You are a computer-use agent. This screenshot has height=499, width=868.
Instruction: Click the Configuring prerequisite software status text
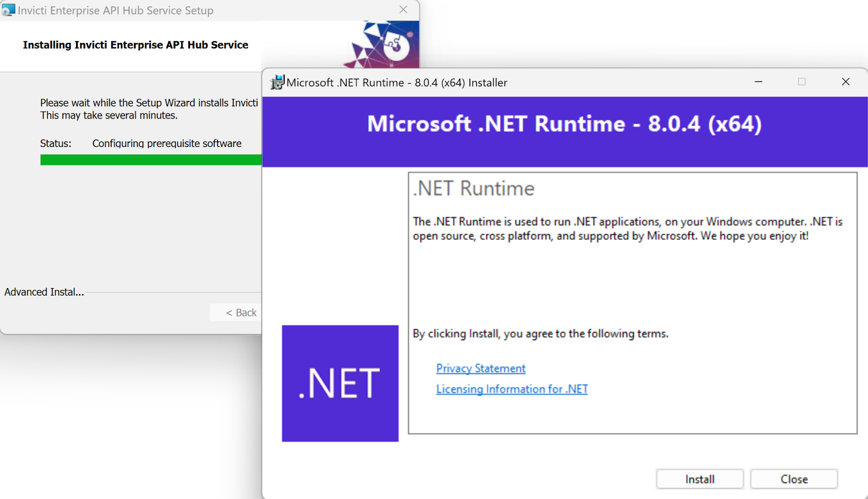(167, 143)
